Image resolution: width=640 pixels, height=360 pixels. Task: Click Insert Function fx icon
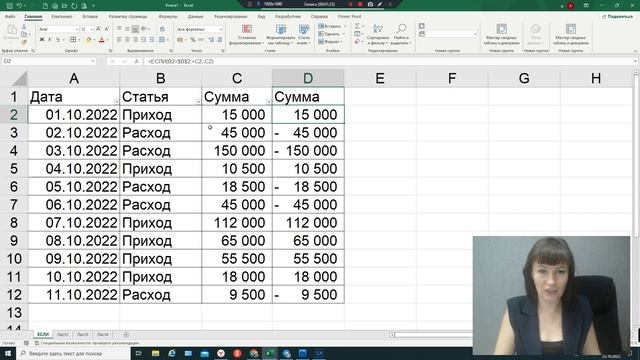coord(136,61)
